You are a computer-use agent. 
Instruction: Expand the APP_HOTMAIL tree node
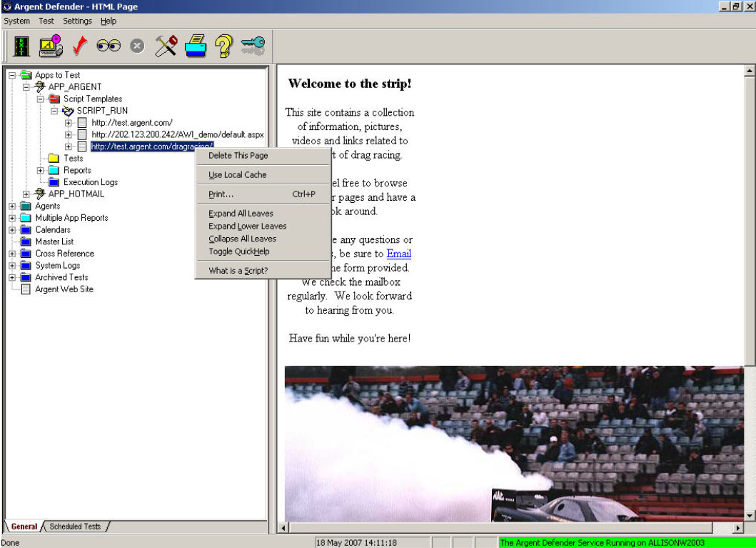(x=27, y=194)
